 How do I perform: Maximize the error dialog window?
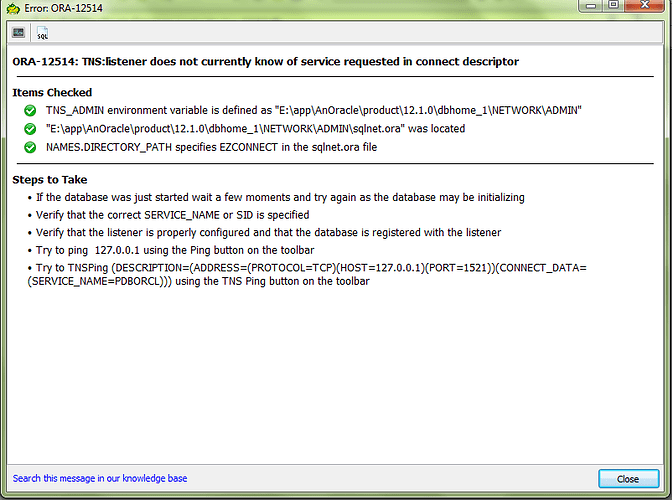coord(614,7)
